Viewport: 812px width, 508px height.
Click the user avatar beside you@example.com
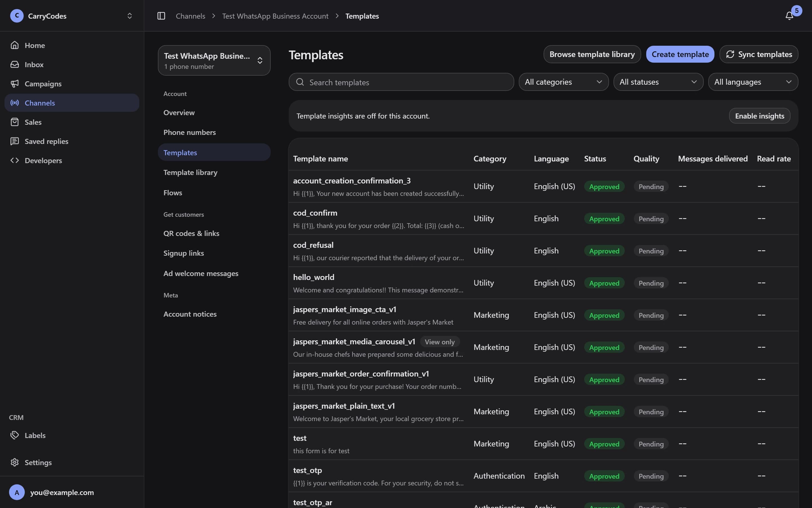[x=17, y=492]
